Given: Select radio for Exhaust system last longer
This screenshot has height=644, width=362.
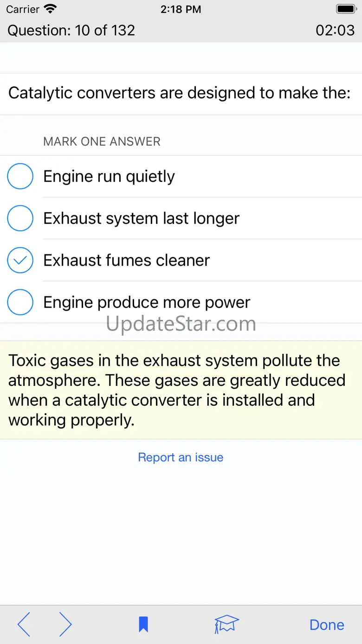Looking at the screenshot, I should coord(20,218).
